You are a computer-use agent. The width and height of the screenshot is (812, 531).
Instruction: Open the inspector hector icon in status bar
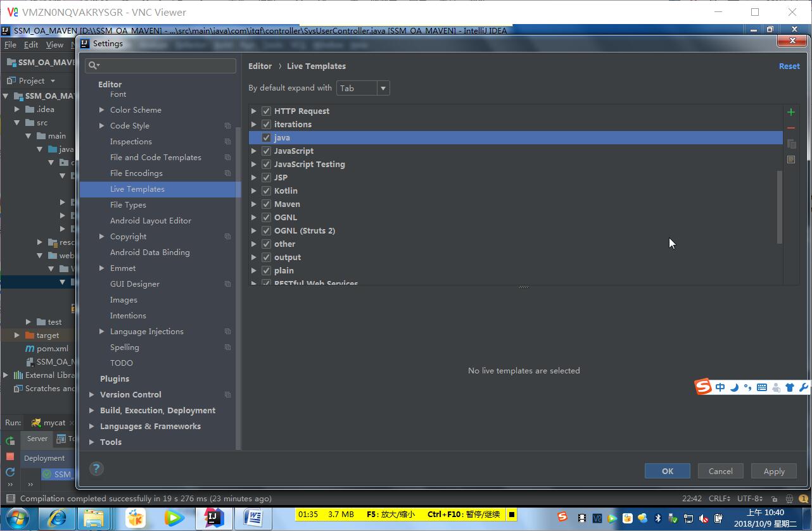point(789,499)
